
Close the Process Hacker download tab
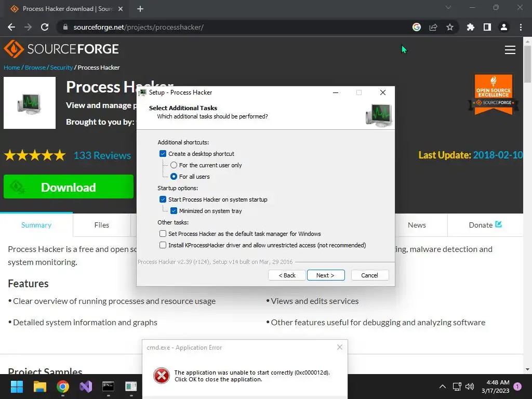121,9
